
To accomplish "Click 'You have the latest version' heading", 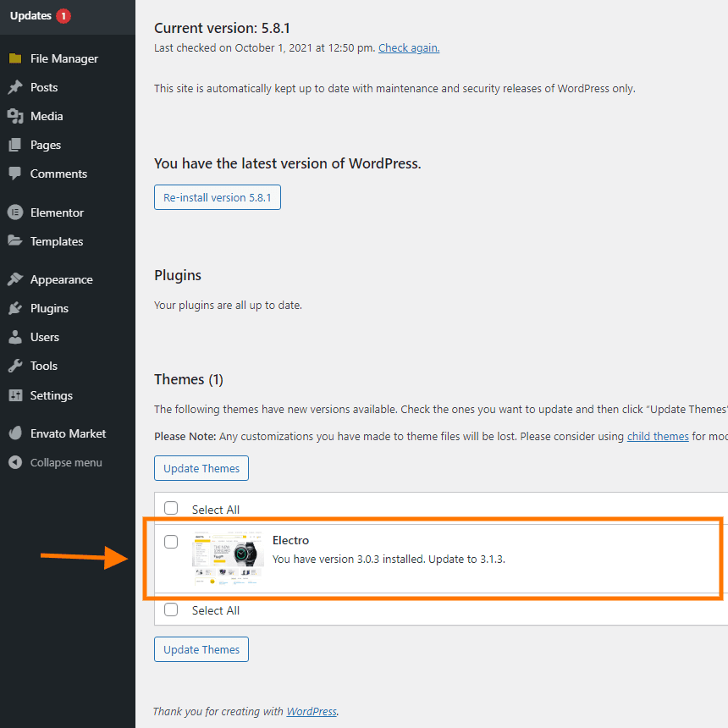I will click(x=288, y=163).
